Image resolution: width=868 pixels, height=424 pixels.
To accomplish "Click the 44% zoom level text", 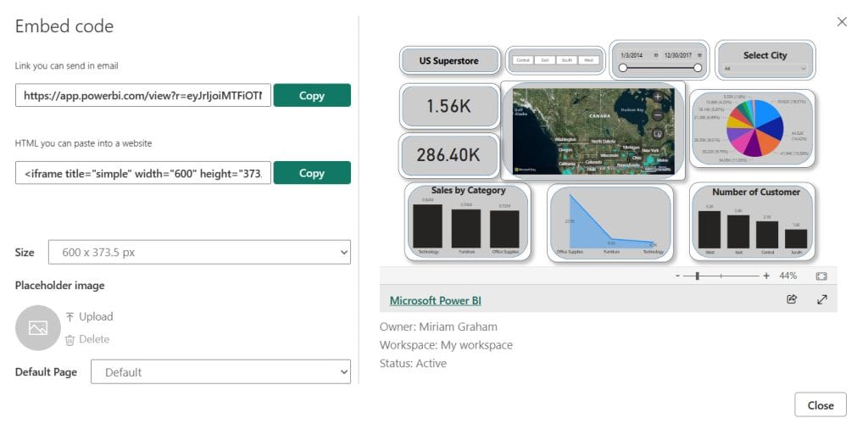I will (x=787, y=276).
